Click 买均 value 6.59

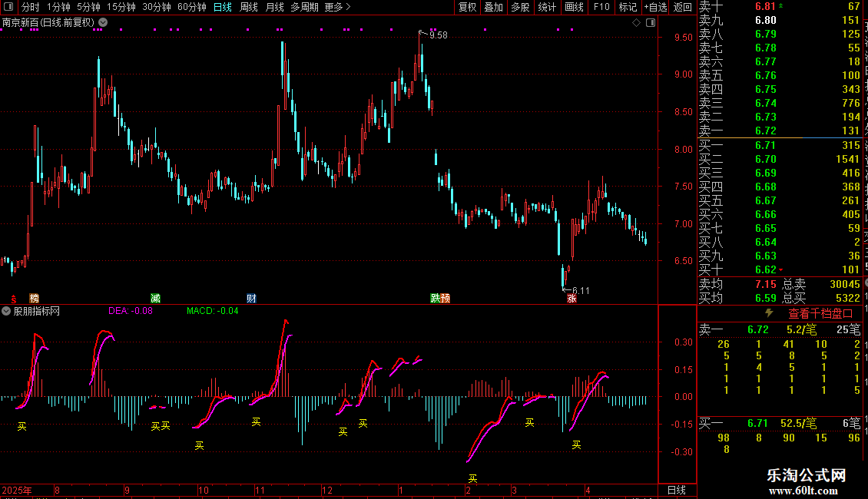point(766,298)
